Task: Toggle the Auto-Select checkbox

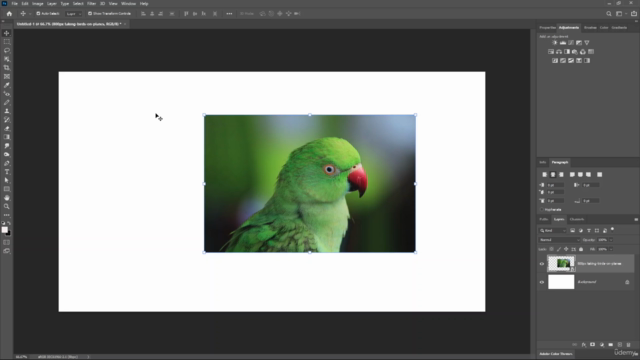Action: pos(38,13)
